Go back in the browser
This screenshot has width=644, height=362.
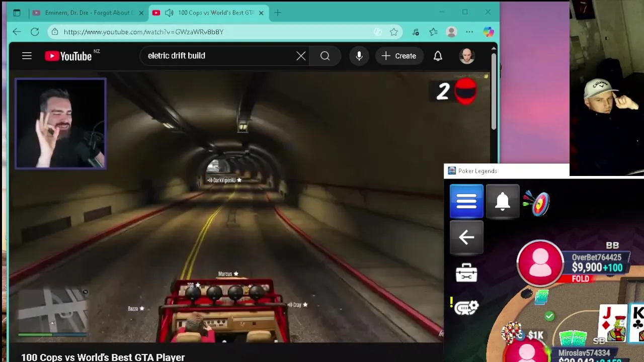[x=17, y=32]
